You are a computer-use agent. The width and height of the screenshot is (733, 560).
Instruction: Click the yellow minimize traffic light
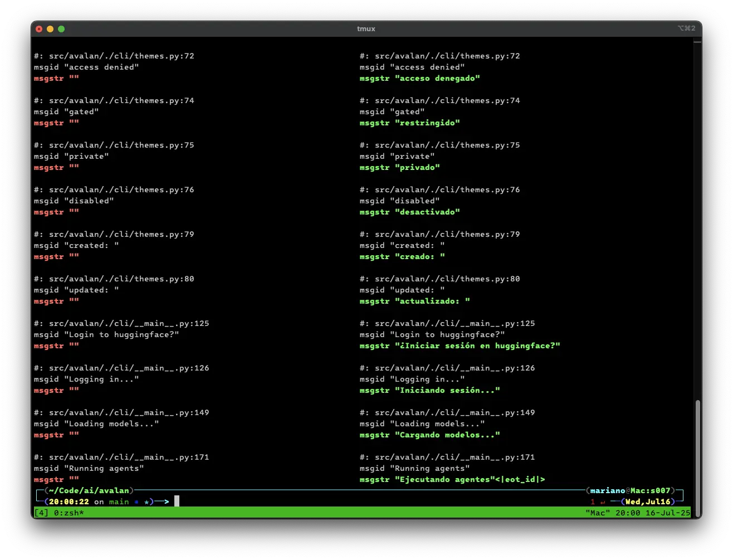click(50, 28)
